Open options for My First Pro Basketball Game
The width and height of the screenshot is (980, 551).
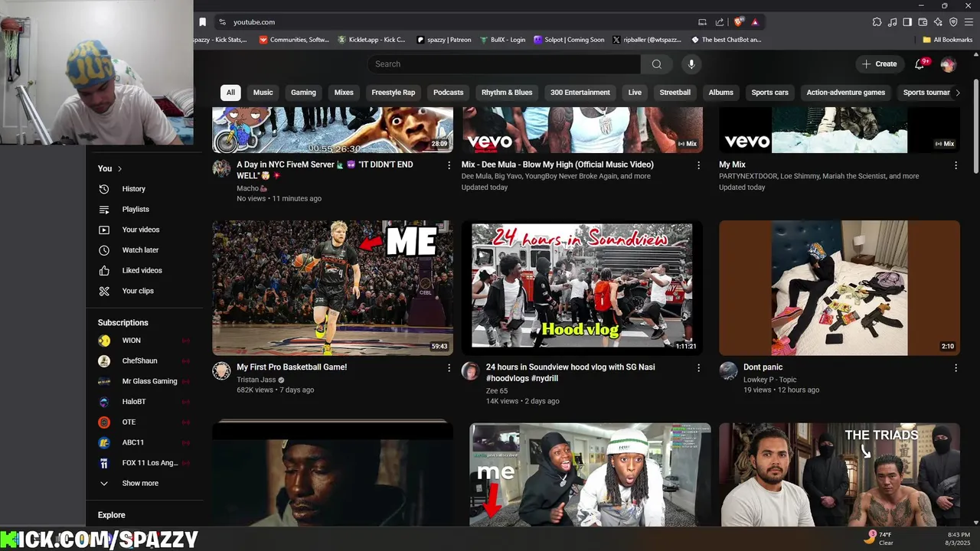coord(449,368)
